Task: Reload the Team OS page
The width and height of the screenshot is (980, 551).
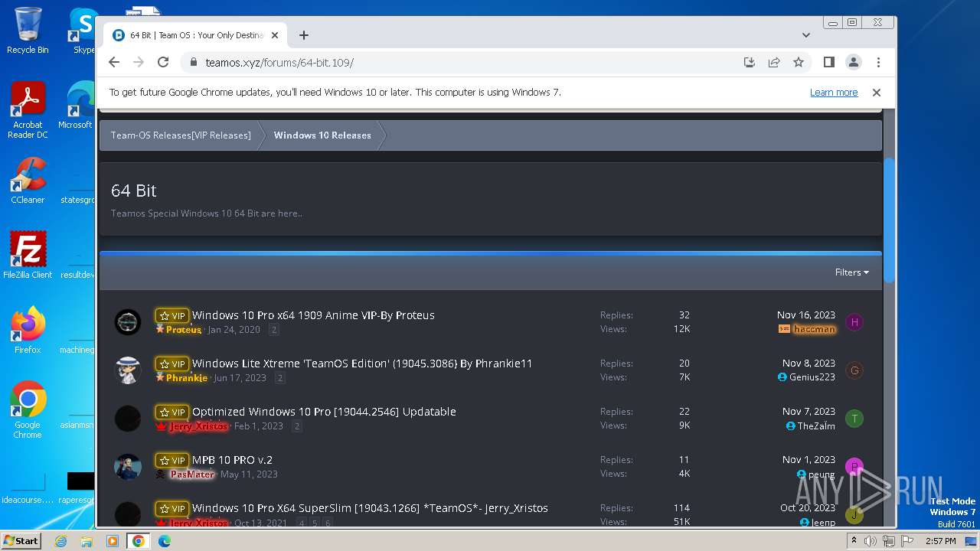Action: pos(163,62)
